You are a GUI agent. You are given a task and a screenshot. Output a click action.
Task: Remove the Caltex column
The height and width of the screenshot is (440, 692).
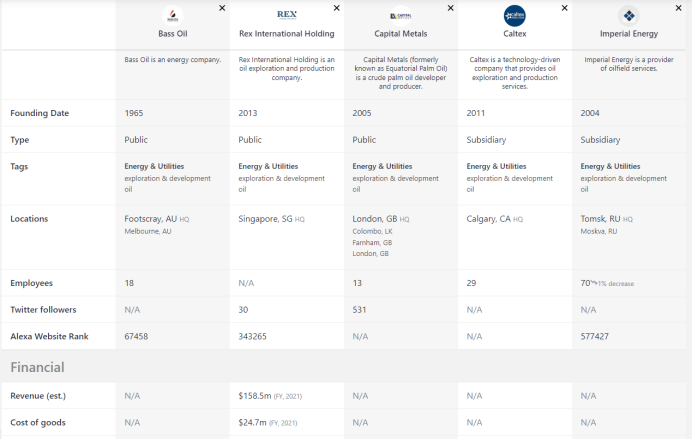pos(565,8)
